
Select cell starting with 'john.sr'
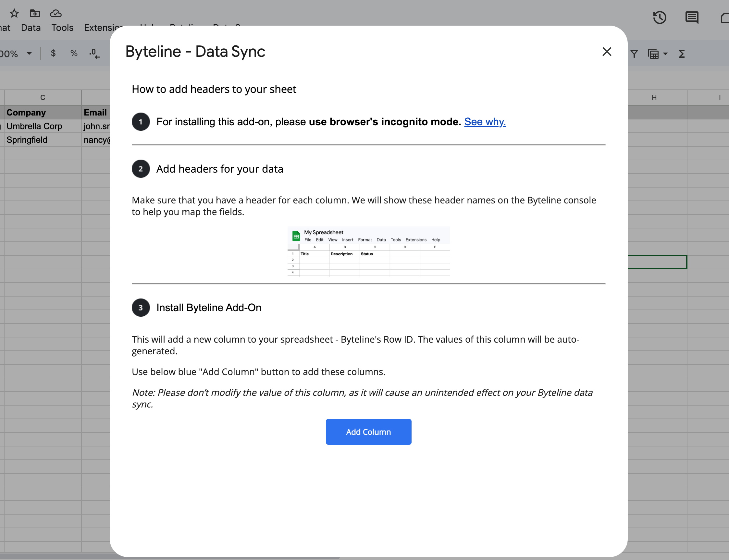[x=96, y=126]
